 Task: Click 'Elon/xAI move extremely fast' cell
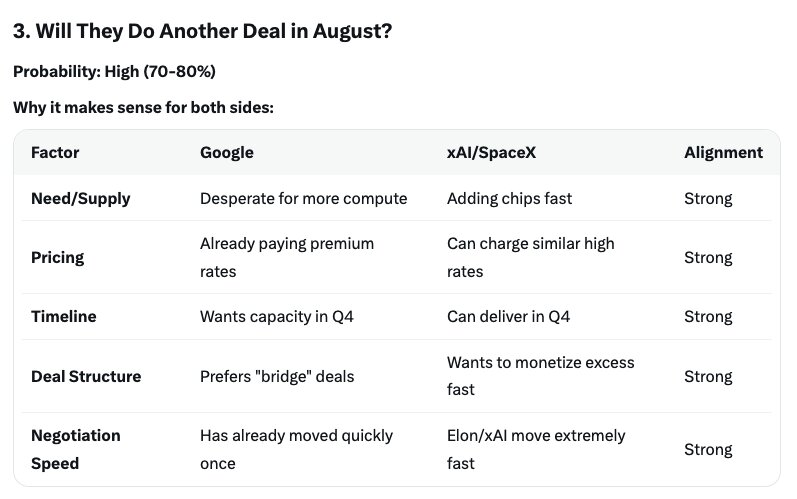pyautogui.click(x=536, y=450)
